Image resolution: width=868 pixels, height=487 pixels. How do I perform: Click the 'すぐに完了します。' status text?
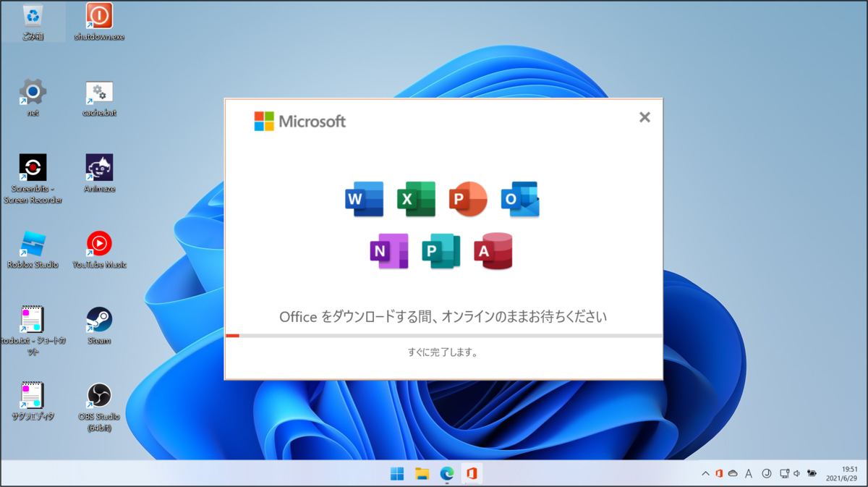coord(443,353)
